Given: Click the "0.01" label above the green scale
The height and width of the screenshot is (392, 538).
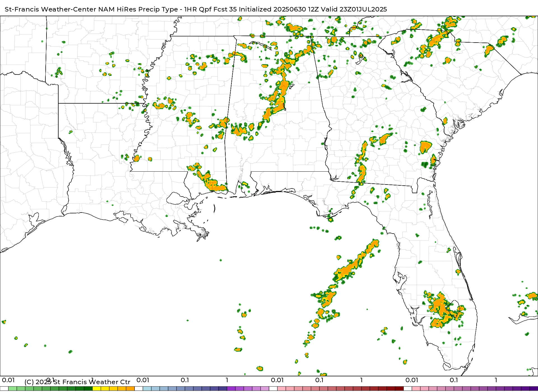Looking at the screenshot, I should pyautogui.click(x=8, y=380).
